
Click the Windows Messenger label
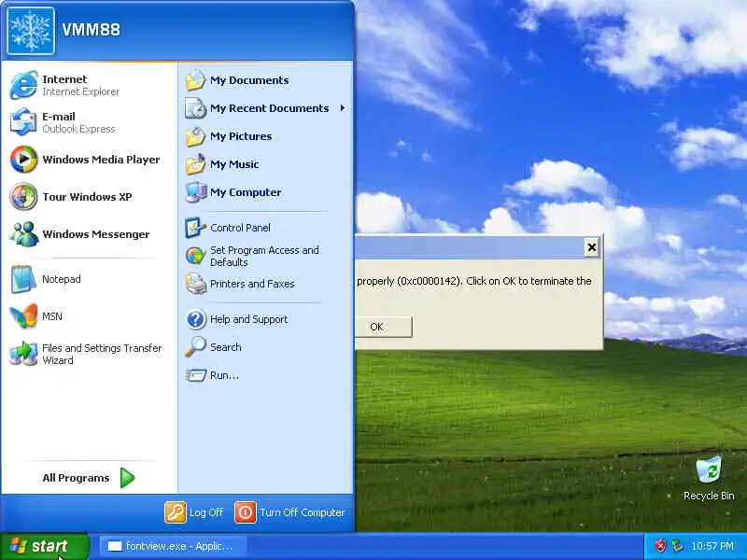point(96,234)
